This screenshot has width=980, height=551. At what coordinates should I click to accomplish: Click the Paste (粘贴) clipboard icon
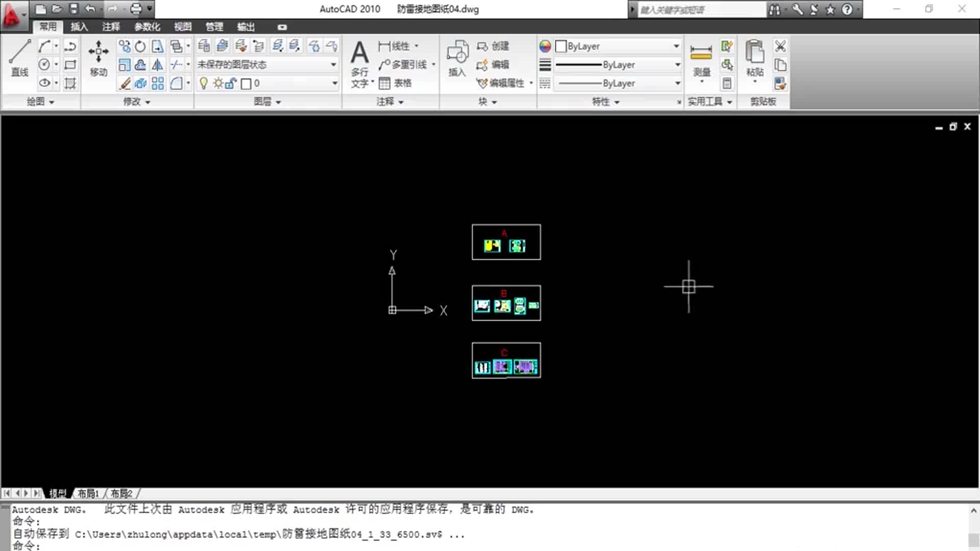coord(755,58)
